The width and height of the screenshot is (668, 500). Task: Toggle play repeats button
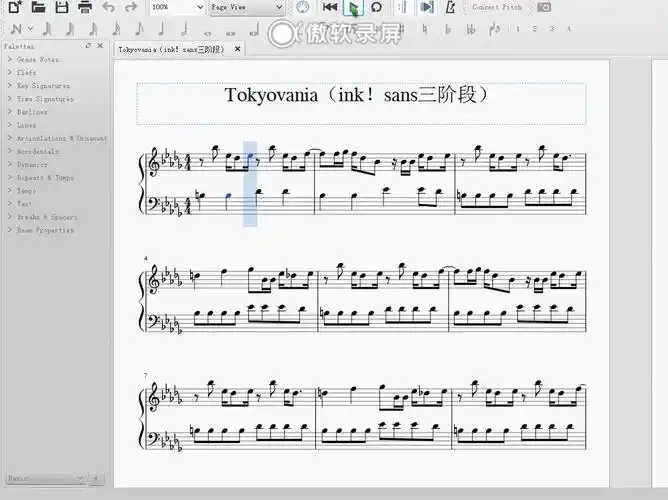pyautogui.click(x=403, y=7)
